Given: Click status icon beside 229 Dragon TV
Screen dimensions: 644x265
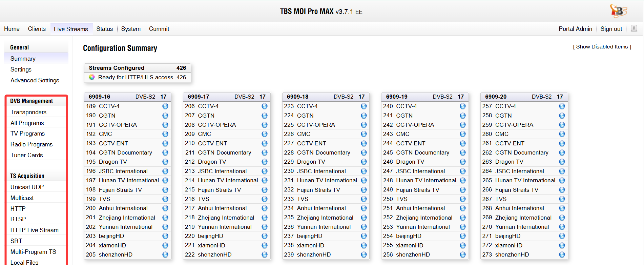Looking at the screenshot, I should pos(363,162).
